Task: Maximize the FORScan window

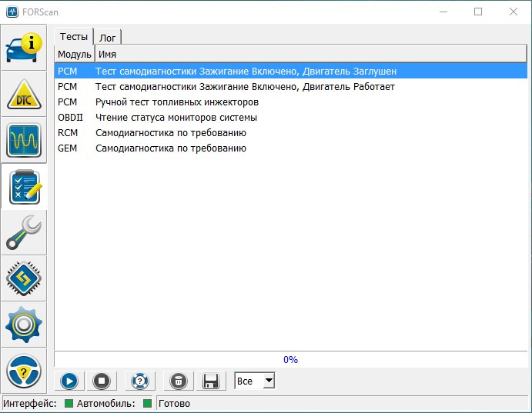Action: tap(478, 12)
